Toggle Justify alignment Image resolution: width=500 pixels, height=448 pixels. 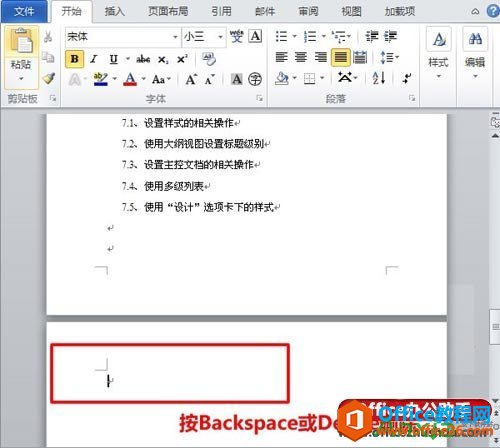[x=340, y=57]
